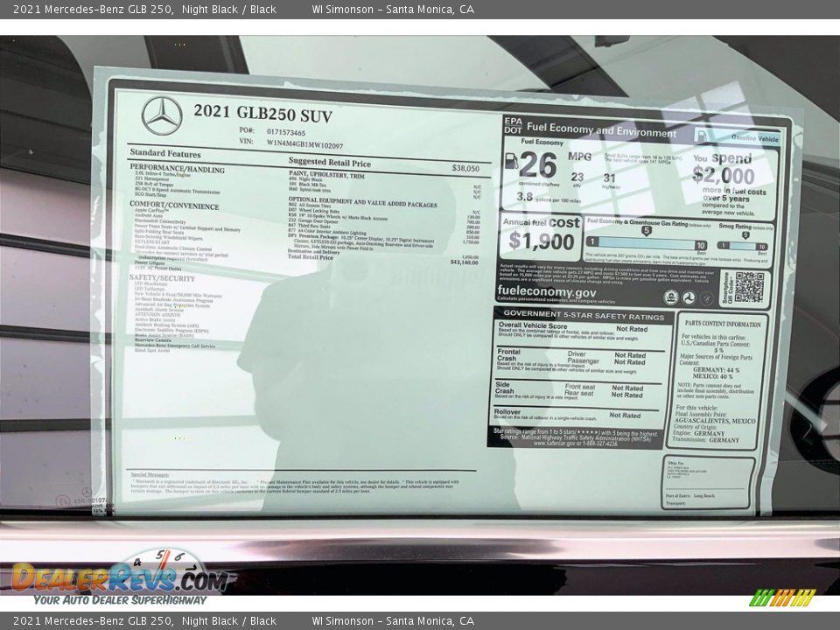This screenshot has height=630, width=840.
Task: Click the 'Gasoline Vehicle' label
Action: coord(755,138)
